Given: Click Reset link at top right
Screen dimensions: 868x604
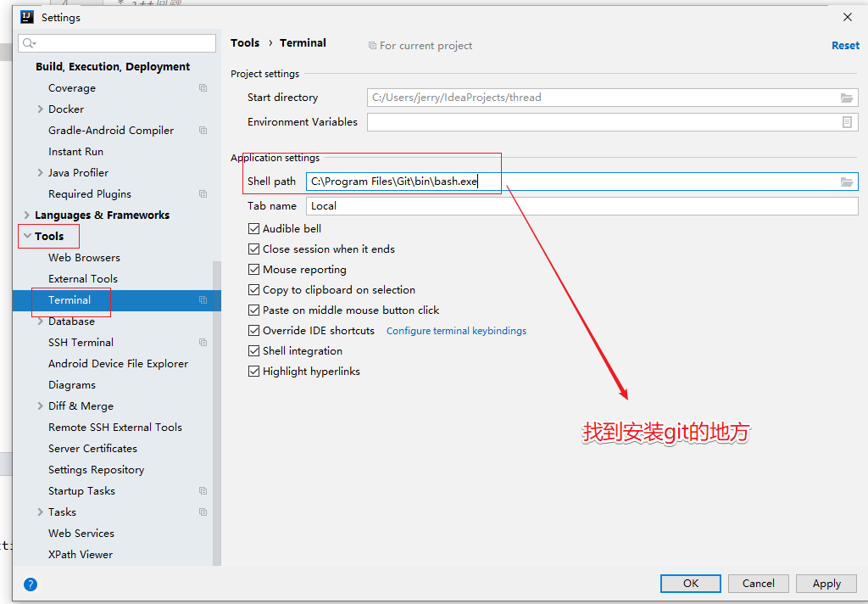Looking at the screenshot, I should click(x=845, y=46).
